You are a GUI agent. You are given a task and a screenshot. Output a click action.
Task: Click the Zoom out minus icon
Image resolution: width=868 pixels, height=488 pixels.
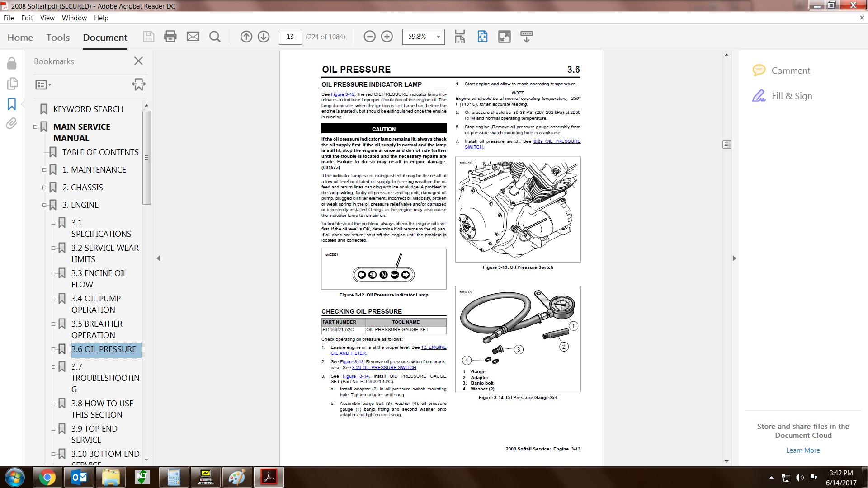(x=369, y=37)
